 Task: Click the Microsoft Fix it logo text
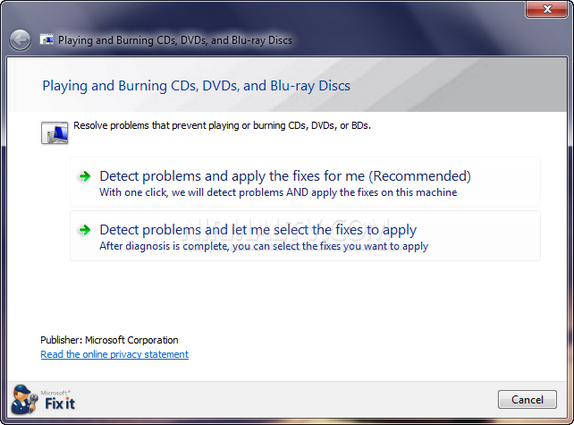tap(57, 400)
